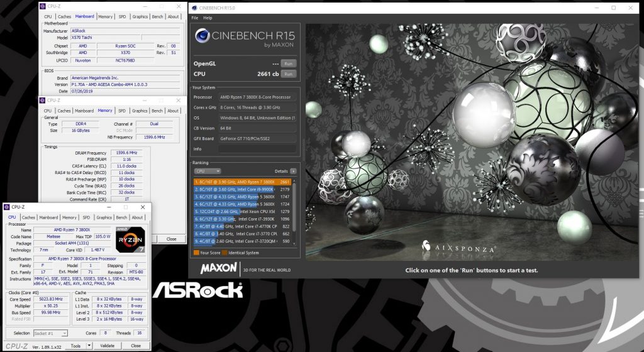Screen dimensions: 644x352
Task: Click the Info input field in Cinebench
Action: (257, 149)
